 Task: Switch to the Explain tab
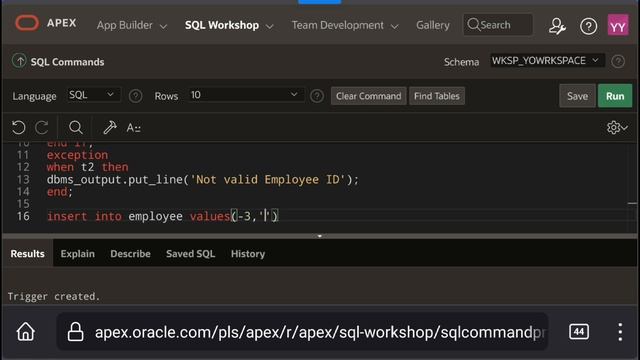click(x=78, y=253)
